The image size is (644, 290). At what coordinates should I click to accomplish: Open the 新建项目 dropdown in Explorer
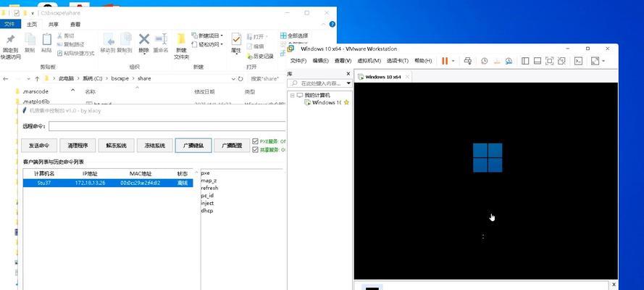(x=208, y=36)
